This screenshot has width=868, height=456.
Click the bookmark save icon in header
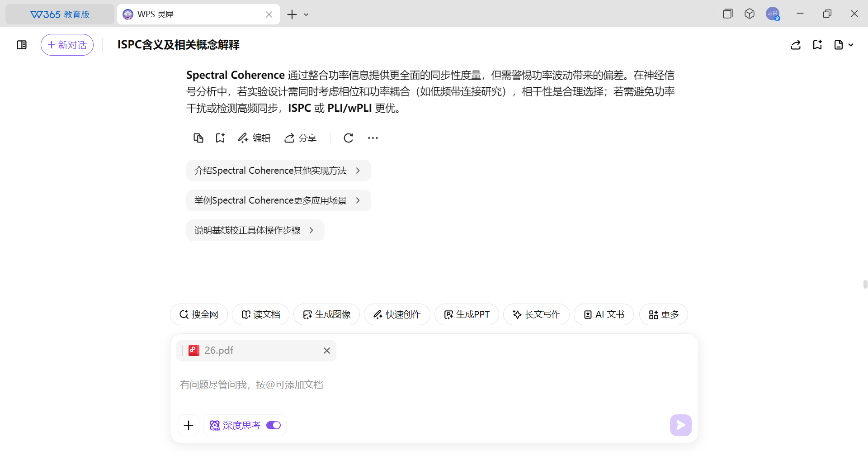tap(817, 45)
